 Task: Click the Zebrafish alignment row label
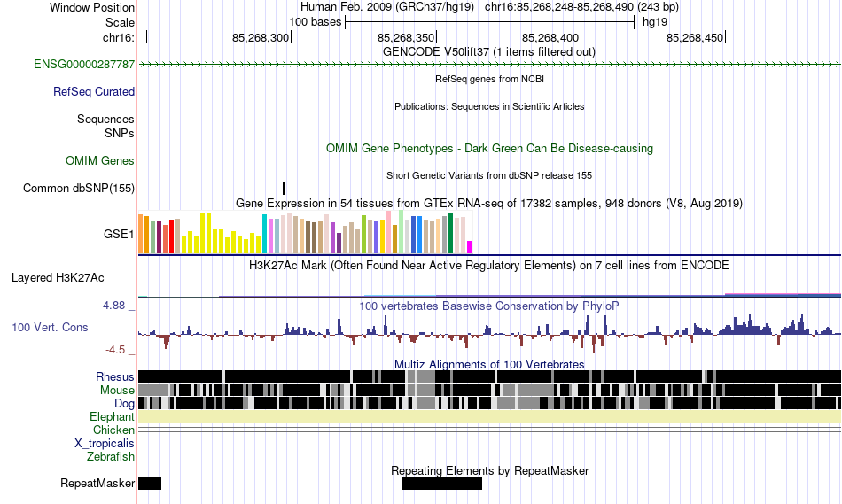(x=111, y=457)
